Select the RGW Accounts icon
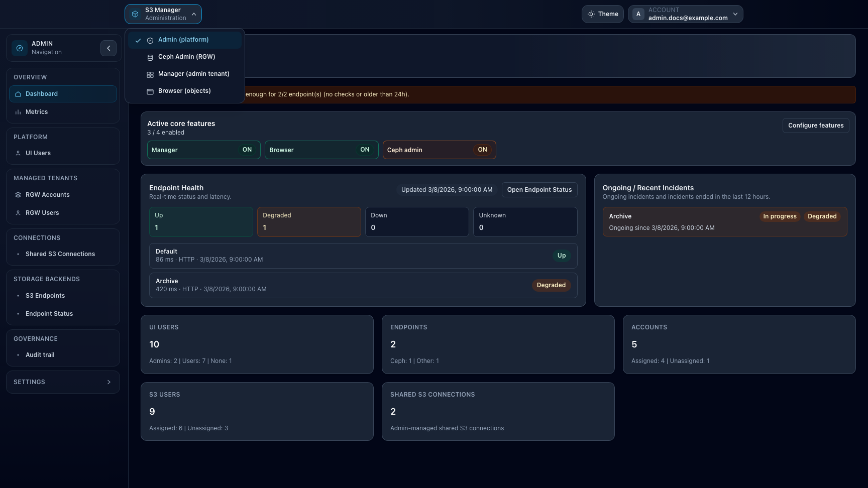The height and width of the screenshot is (488, 868). click(x=18, y=194)
